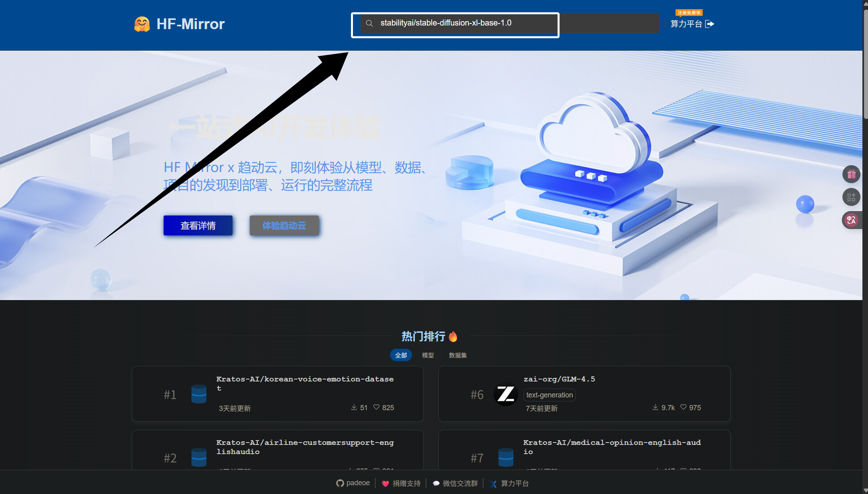The height and width of the screenshot is (494, 868).
Task: Switch to the 数据集 ranking tab
Action: pyautogui.click(x=458, y=355)
